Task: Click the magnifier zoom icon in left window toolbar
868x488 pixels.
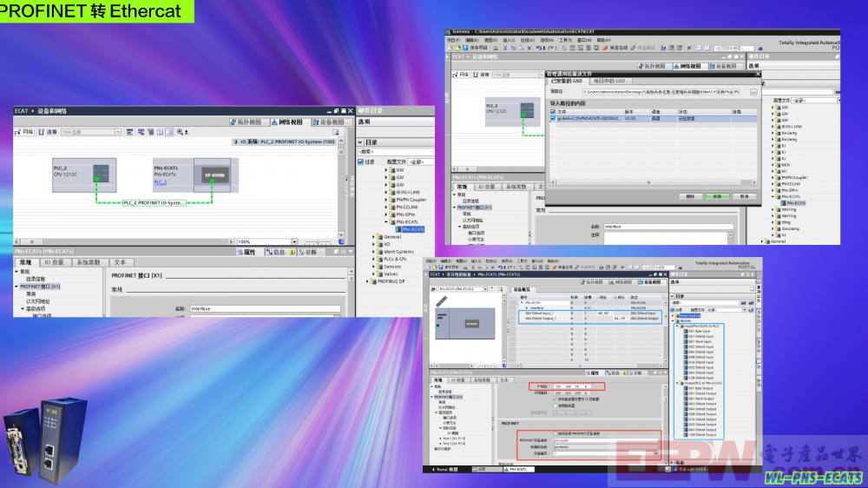Action: (180, 132)
